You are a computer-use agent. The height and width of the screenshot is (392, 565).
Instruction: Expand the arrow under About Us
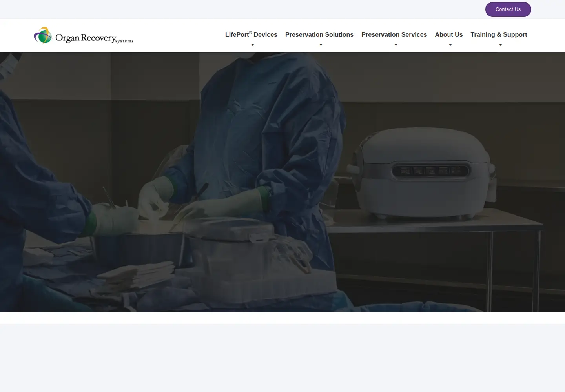[x=450, y=45]
